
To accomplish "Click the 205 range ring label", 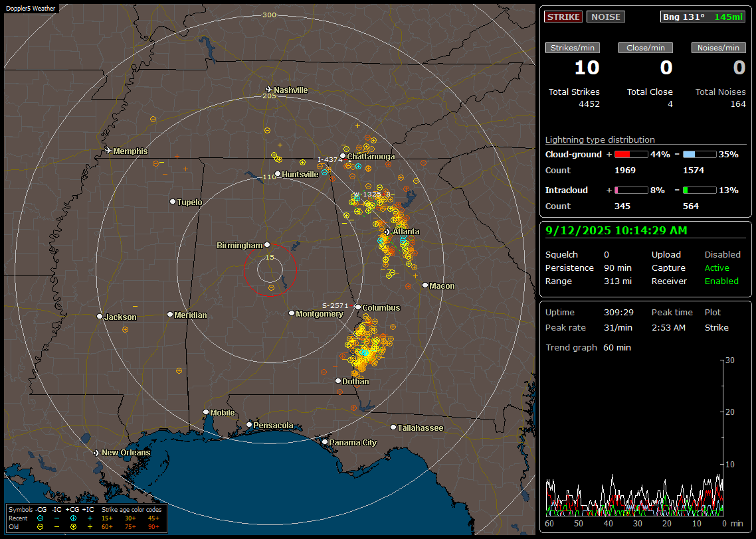I will click(270, 96).
